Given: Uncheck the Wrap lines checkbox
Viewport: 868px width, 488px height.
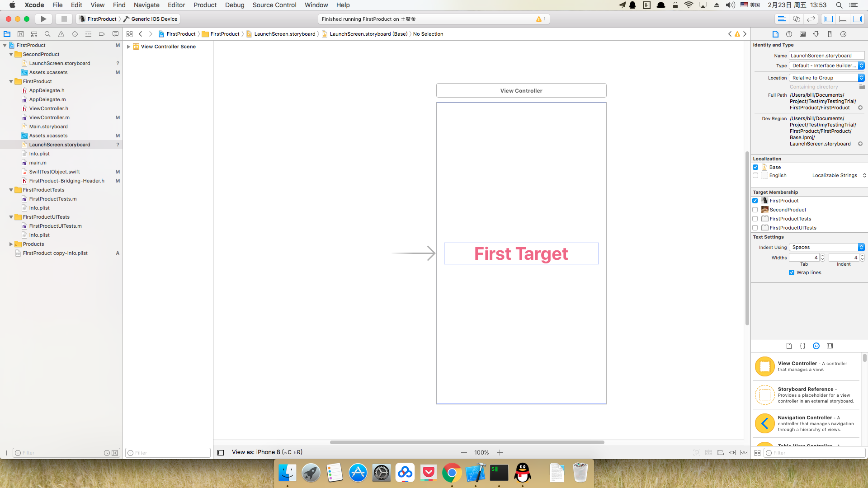Looking at the screenshot, I should coord(792,272).
